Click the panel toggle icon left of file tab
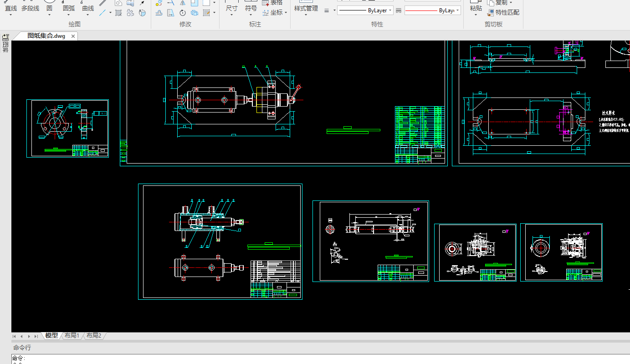The image size is (630, 364). [5, 36]
